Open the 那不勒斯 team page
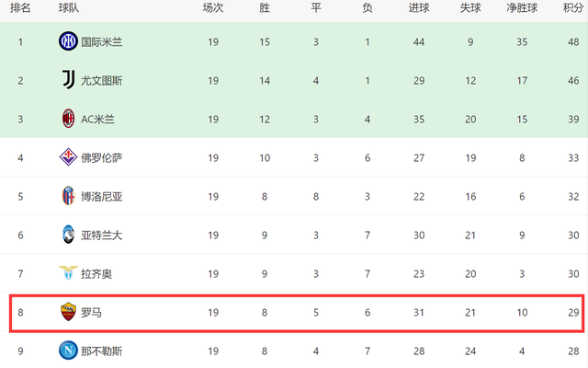This screenshot has height=368, width=588. pyautogui.click(x=101, y=351)
